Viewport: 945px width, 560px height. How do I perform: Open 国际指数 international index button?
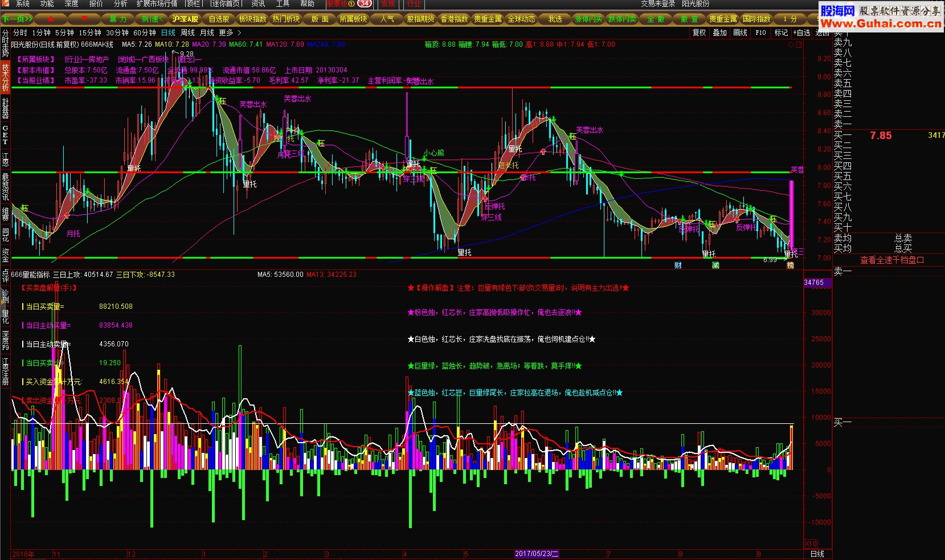point(756,19)
